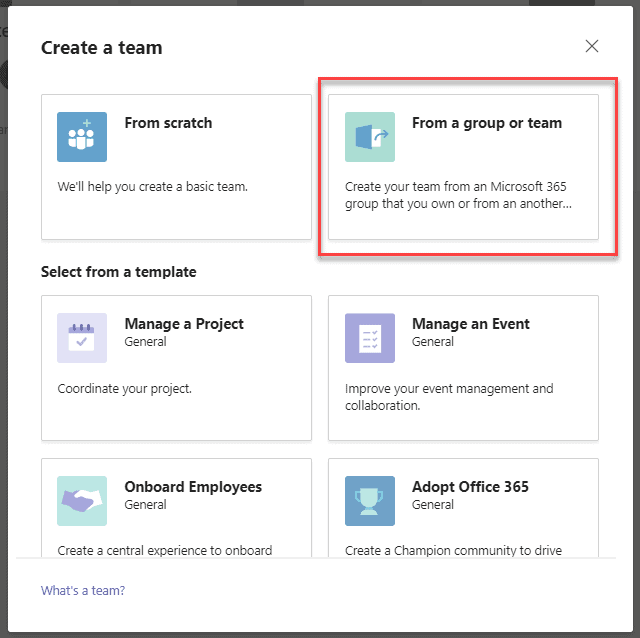
Task: Click the From scratch people icon
Action: pos(82,137)
